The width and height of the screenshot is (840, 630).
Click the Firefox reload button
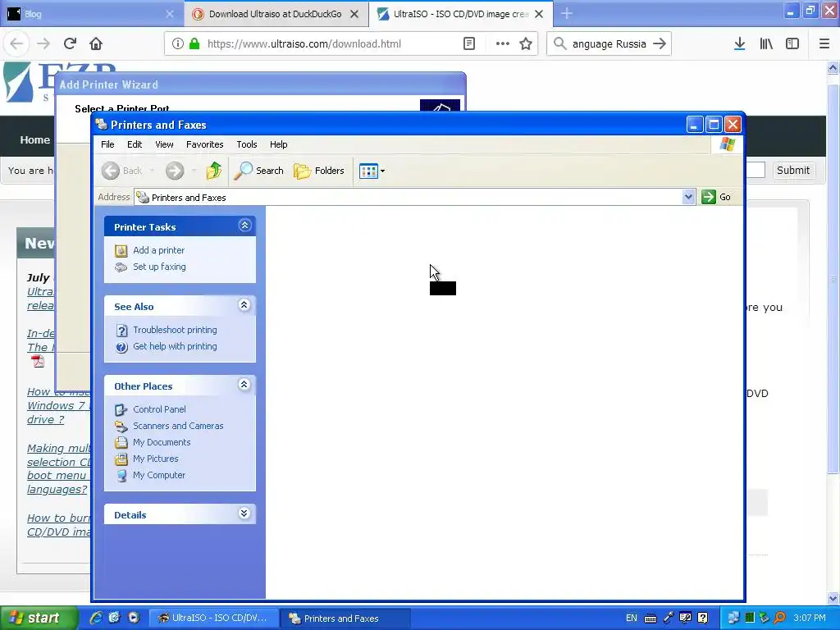point(70,44)
